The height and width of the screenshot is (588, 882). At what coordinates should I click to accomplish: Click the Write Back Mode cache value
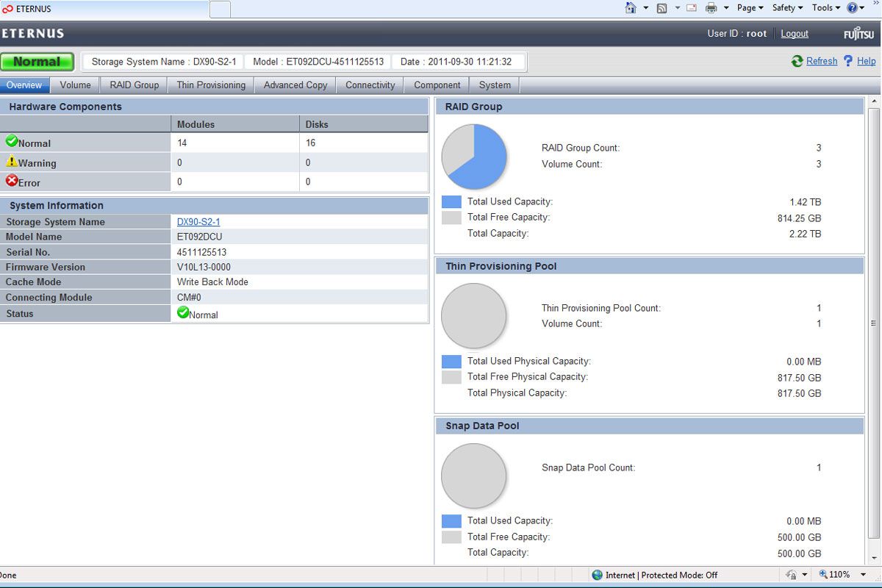[212, 282]
